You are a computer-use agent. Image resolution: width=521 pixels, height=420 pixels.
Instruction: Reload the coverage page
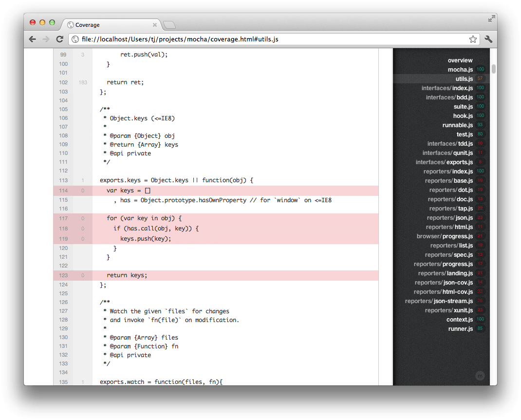coord(59,39)
